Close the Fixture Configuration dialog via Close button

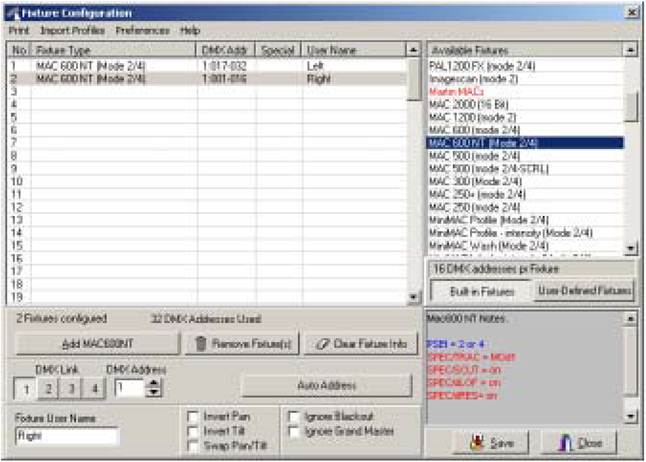(x=579, y=443)
